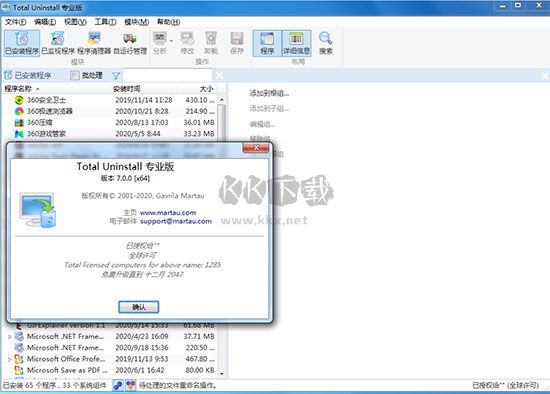Click 编辑组... in the details pane
The image size is (550, 394).
[x=262, y=124]
